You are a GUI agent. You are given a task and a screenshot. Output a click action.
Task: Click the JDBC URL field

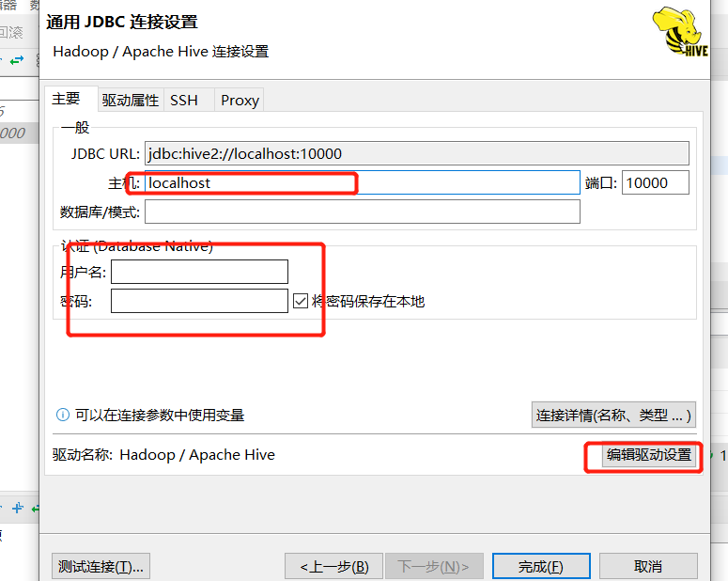click(x=416, y=153)
